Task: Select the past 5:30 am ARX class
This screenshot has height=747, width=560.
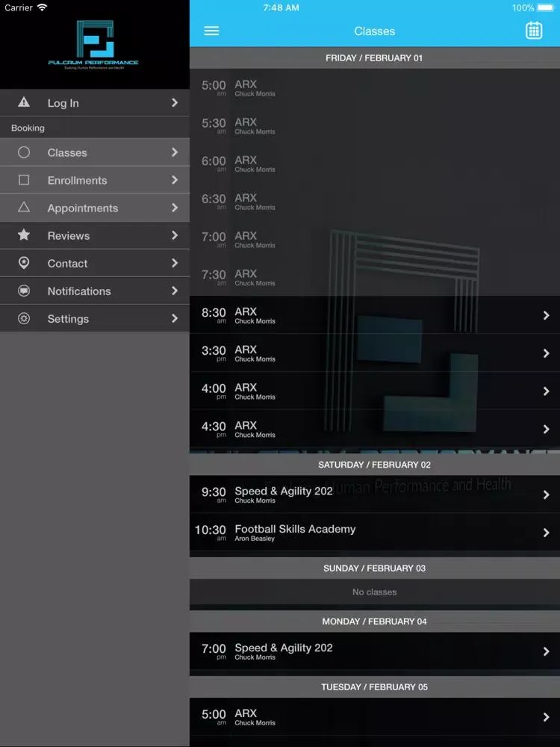Action: tap(375, 125)
